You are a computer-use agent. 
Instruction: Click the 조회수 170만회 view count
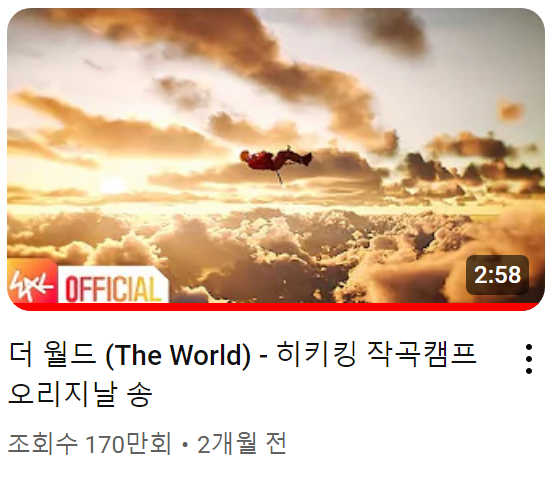[90, 444]
